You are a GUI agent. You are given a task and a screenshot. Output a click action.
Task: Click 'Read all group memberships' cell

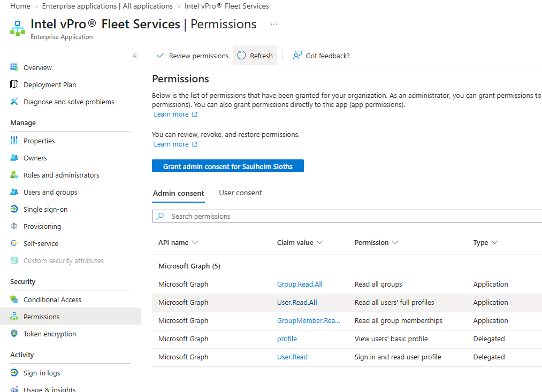398,320
